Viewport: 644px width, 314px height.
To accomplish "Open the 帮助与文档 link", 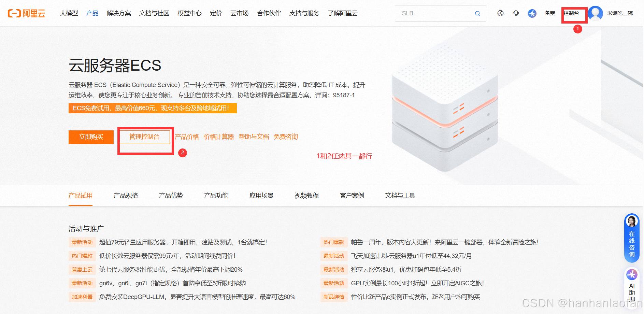I will [254, 137].
